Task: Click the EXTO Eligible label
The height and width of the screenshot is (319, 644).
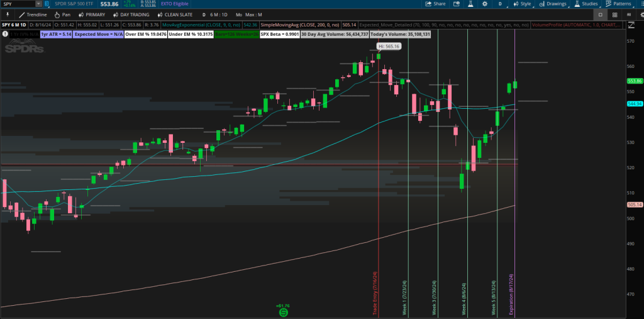Action: click(174, 4)
